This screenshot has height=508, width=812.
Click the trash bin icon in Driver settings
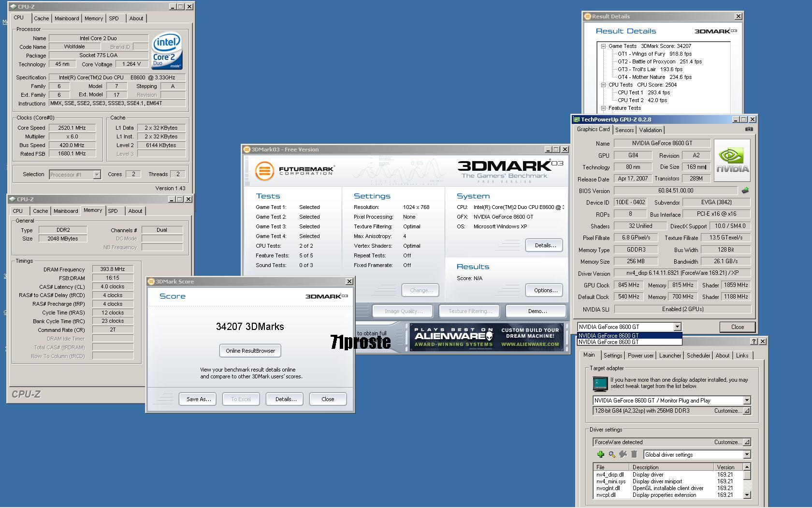point(634,454)
